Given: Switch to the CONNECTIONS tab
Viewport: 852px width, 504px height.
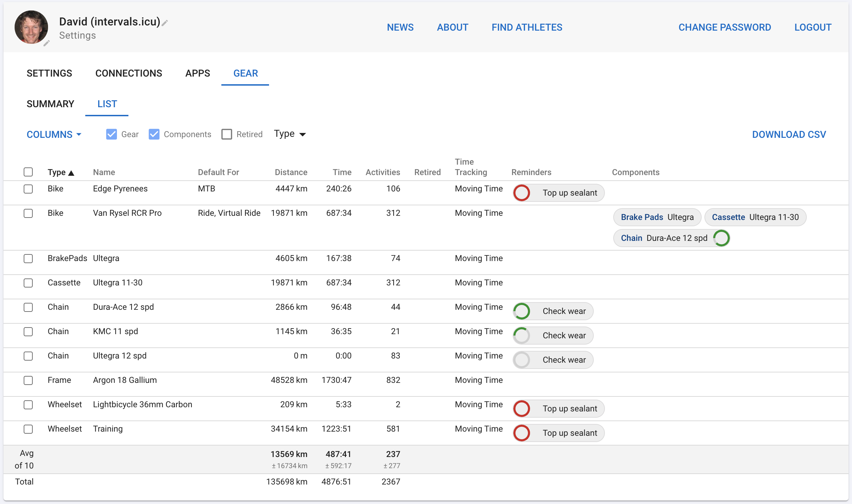Looking at the screenshot, I should [128, 73].
